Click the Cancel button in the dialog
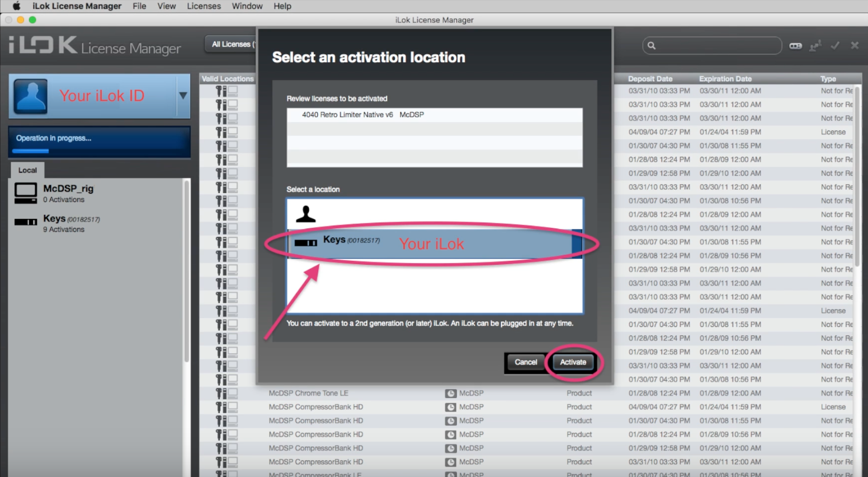Image resolution: width=868 pixels, height=477 pixels. [526, 362]
